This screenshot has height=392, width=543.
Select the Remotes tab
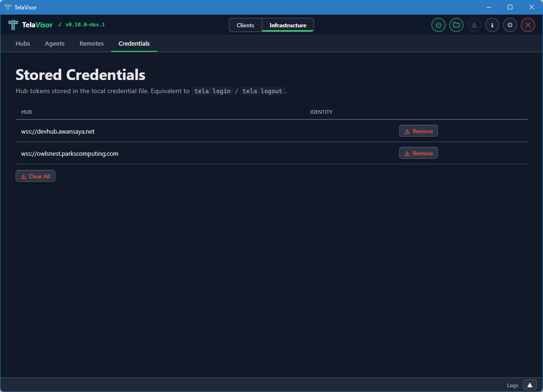(91, 43)
